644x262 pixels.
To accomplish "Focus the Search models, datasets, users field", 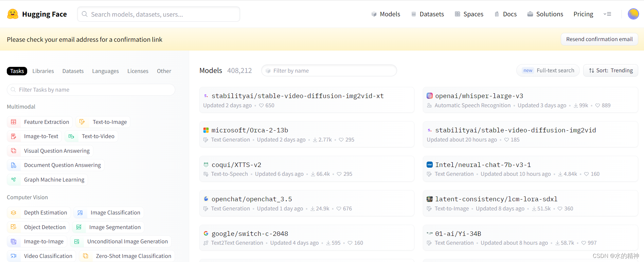I will click(x=159, y=14).
